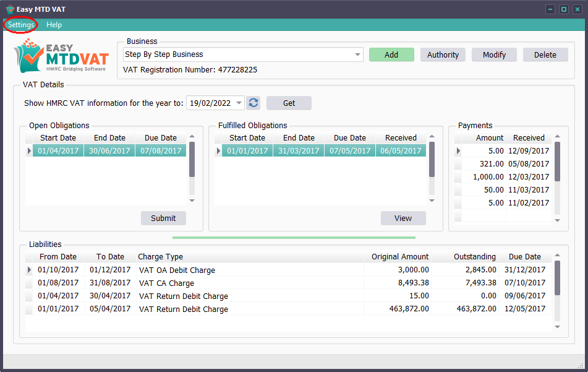The height and width of the screenshot is (372, 588).
Task: Click the Charge Type column header
Action: coord(250,257)
